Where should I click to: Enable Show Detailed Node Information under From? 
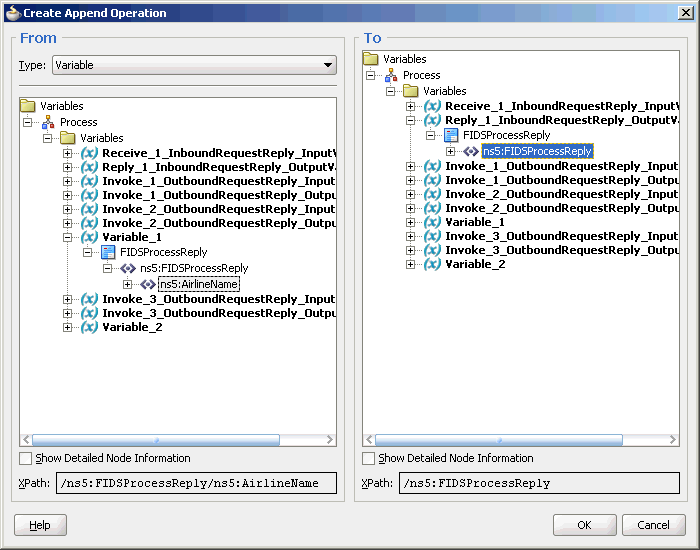coord(26,458)
